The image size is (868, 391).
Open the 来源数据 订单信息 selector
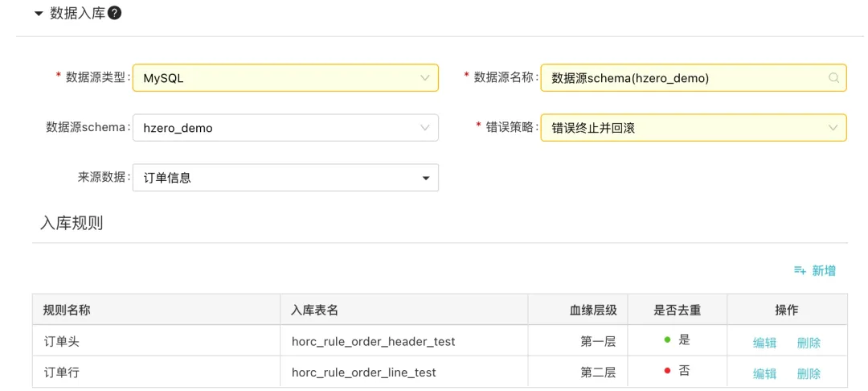pos(285,178)
